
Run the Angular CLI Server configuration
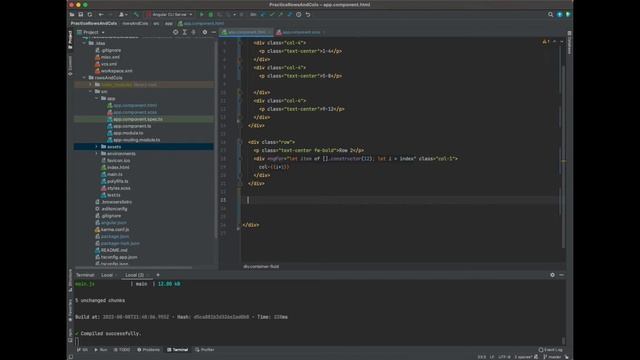202,15
